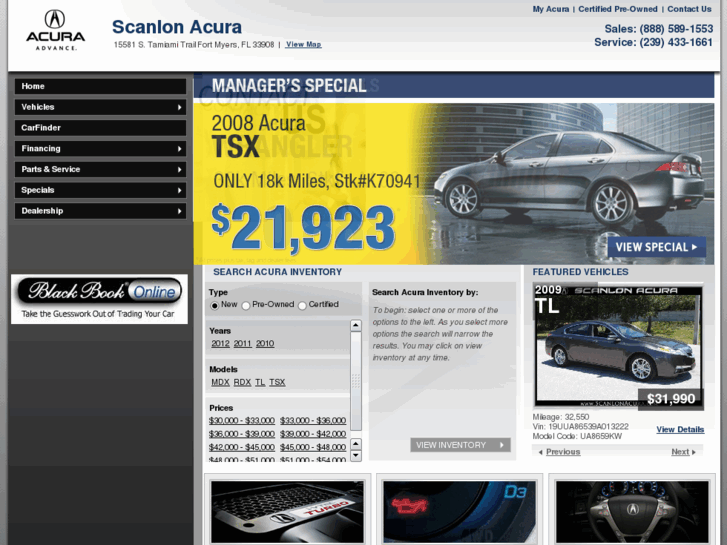Viewport: 727px width, 545px height.
Task: Click the View Special button
Action: (657, 247)
